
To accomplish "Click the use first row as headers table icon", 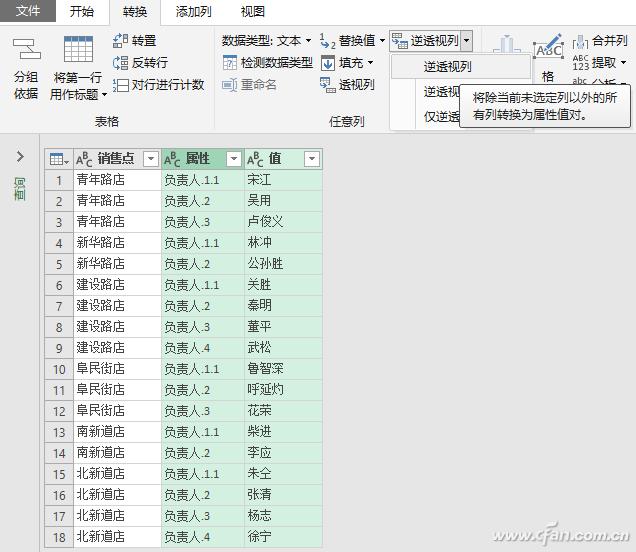I will point(78,49).
